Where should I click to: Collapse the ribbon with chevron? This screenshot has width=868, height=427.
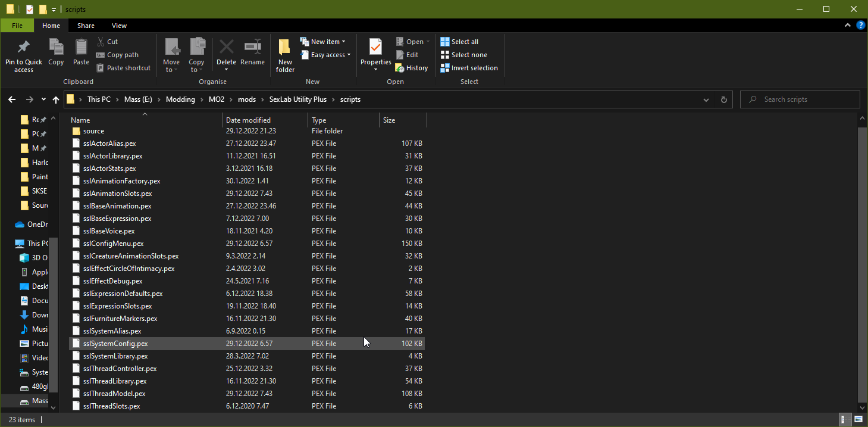(848, 26)
